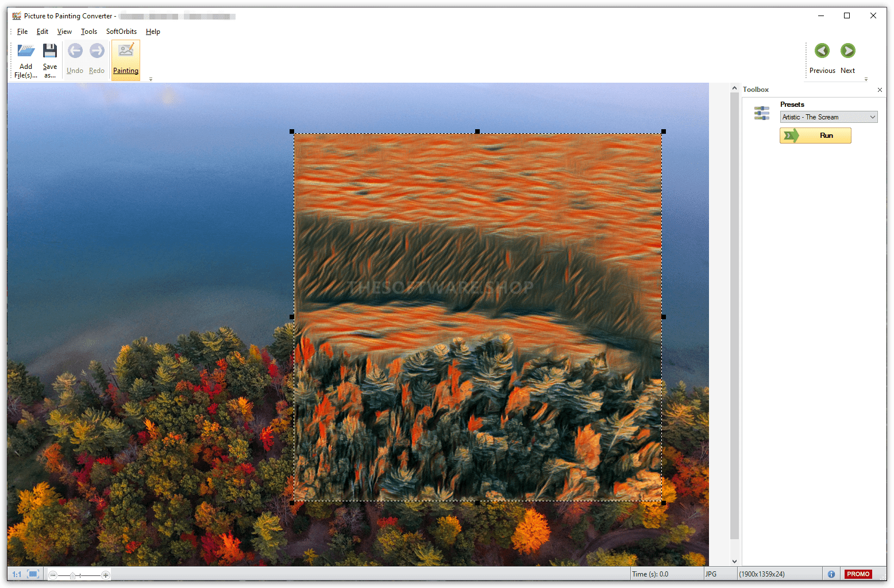Open the Edit menu
This screenshot has width=894, height=588.
pos(43,32)
